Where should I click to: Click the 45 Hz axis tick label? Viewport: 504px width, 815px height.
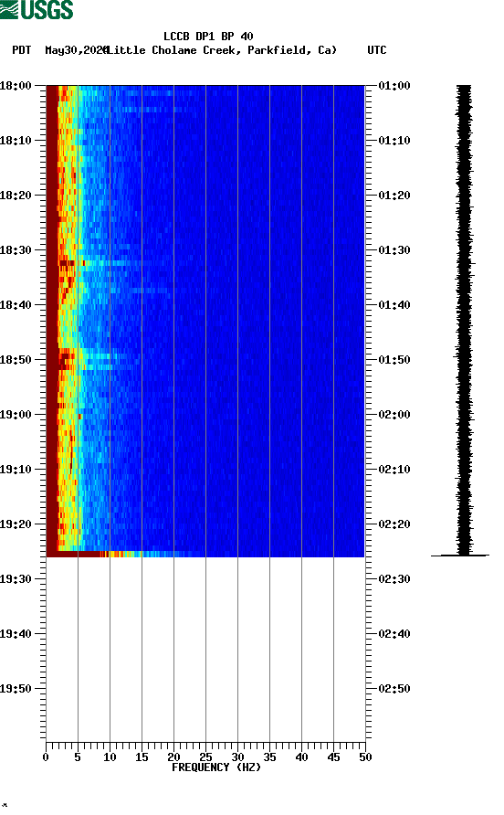point(333,757)
